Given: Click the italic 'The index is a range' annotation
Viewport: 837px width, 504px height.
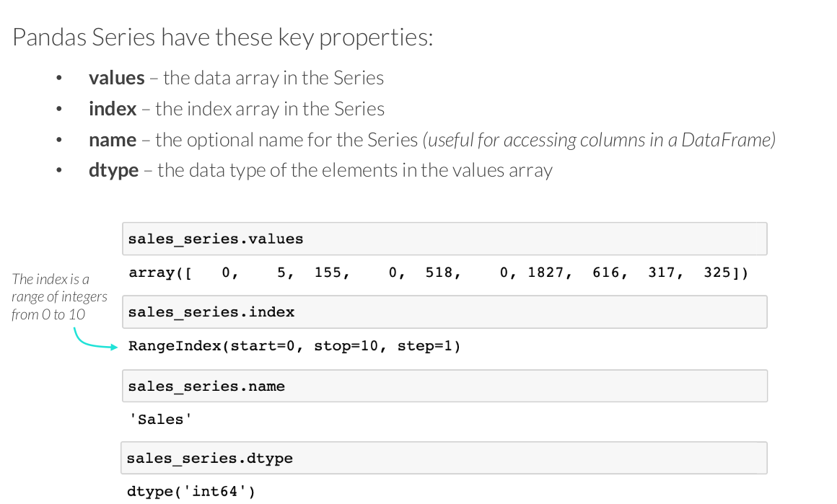Looking at the screenshot, I should pyautogui.click(x=59, y=296).
